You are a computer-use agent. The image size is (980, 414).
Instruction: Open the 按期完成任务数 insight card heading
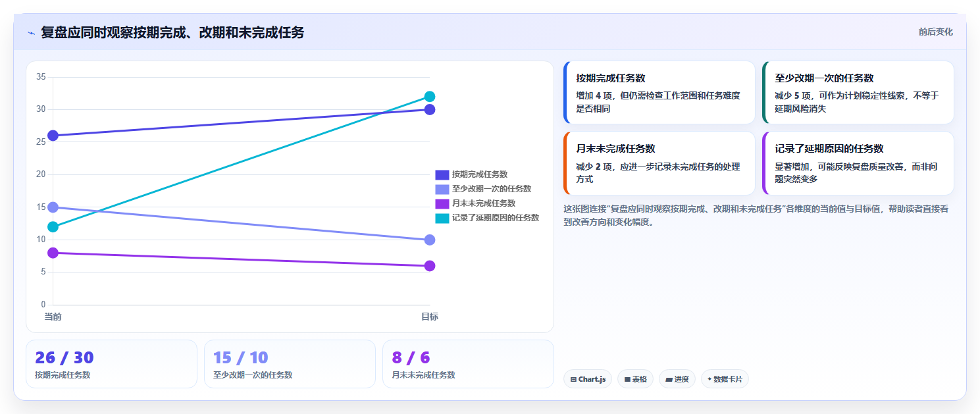point(610,78)
